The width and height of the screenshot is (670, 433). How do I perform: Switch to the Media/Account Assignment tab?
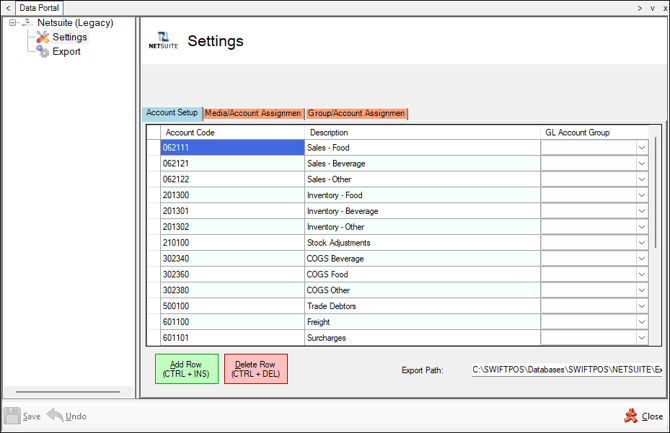253,114
